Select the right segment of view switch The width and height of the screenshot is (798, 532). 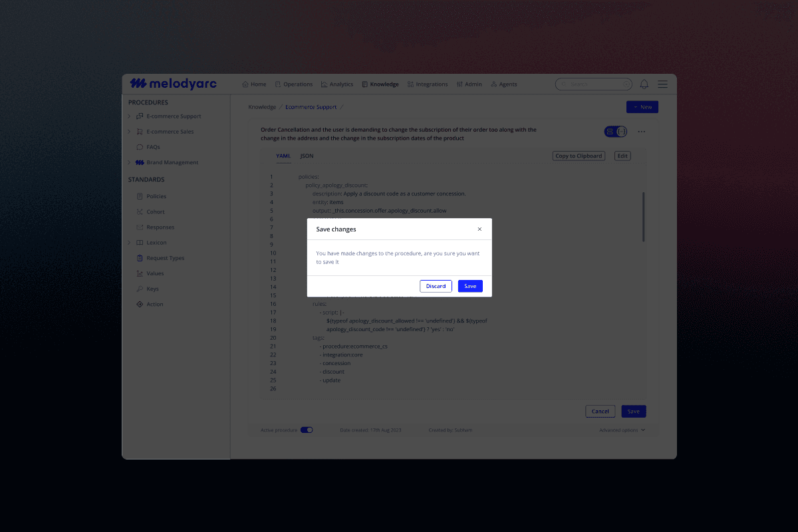pos(622,132)
